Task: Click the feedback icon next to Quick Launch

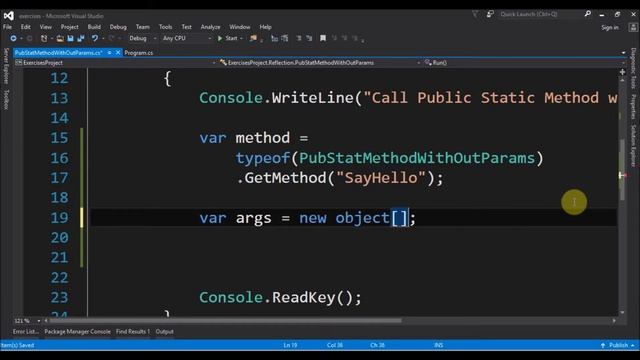Action: coord(490,14)
